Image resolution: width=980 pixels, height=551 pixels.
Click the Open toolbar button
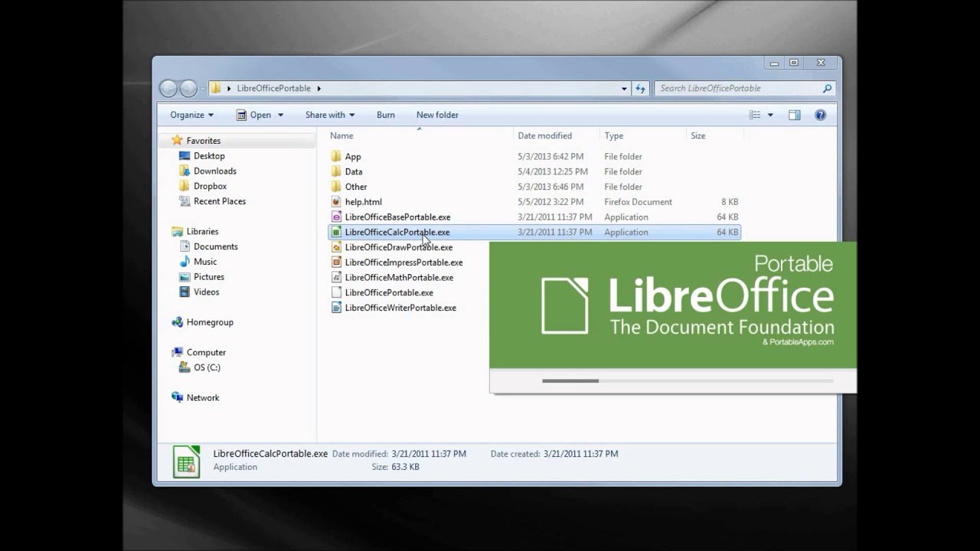pyautogui.click(x=253, y=115)
